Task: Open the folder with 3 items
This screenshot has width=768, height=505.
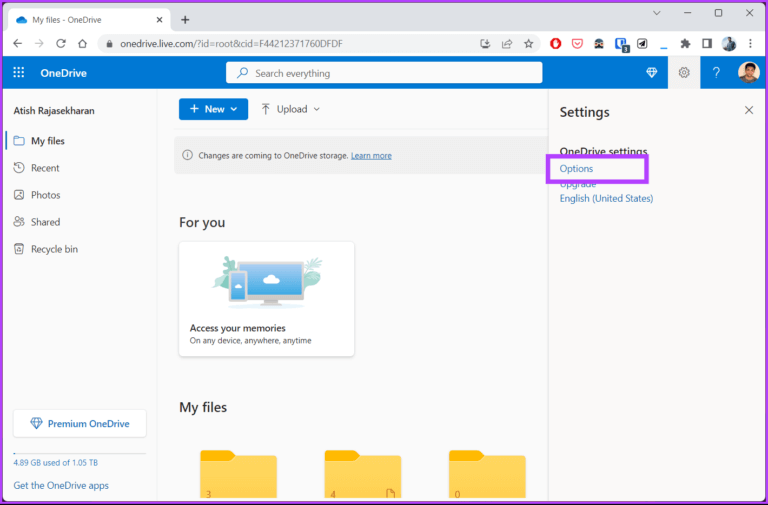Action: [x=239, y=474]
